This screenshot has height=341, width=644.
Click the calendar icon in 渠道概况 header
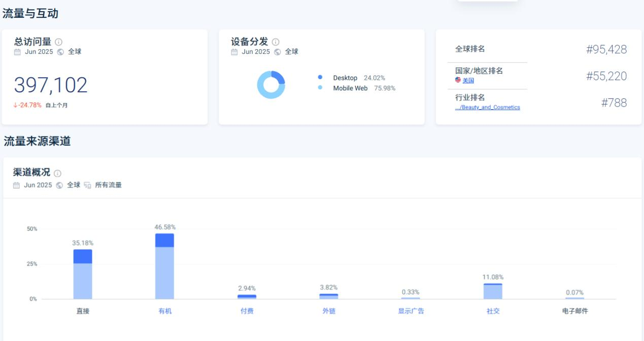click(x=17, y=185)
